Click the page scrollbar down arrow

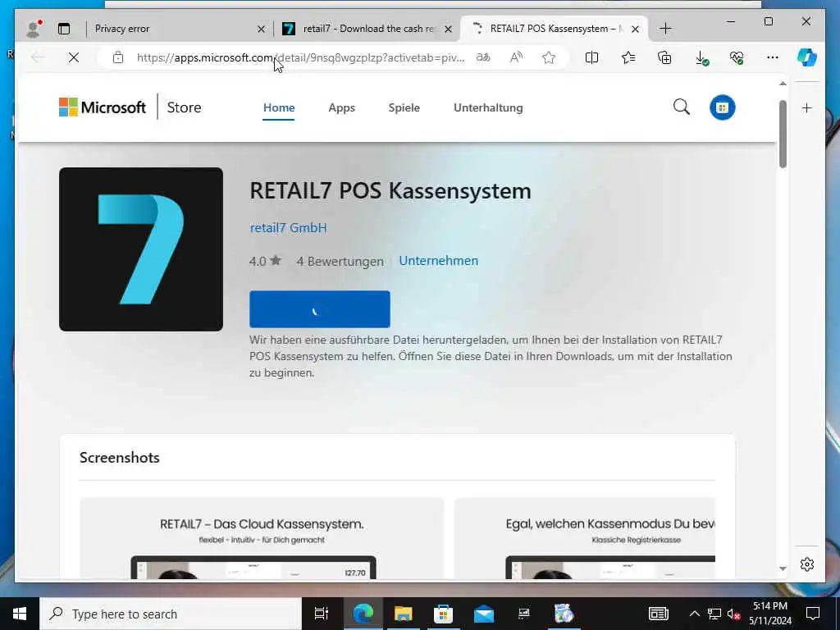[x=783, y=568]
